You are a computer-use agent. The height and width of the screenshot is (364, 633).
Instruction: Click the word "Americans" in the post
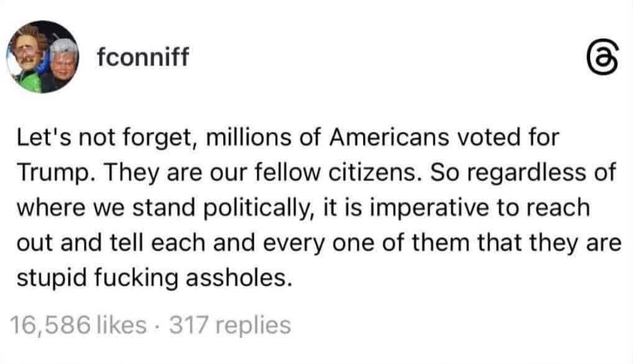click(389, 137)
